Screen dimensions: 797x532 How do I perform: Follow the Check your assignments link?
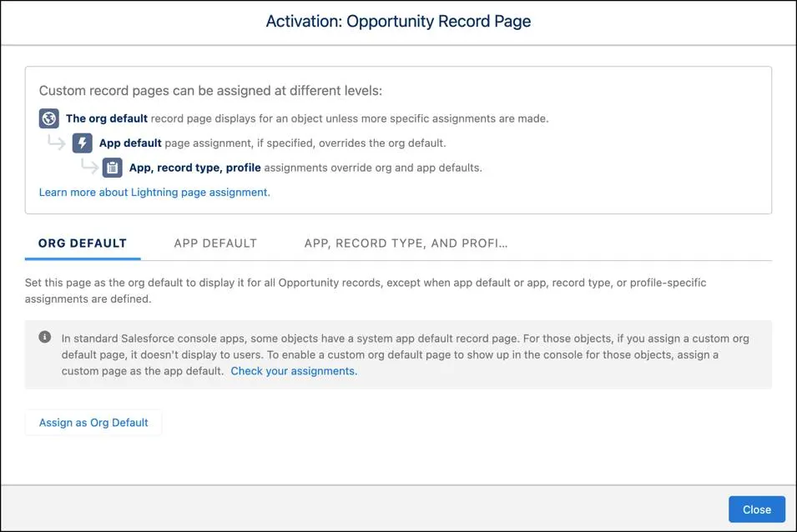(294, 371)
